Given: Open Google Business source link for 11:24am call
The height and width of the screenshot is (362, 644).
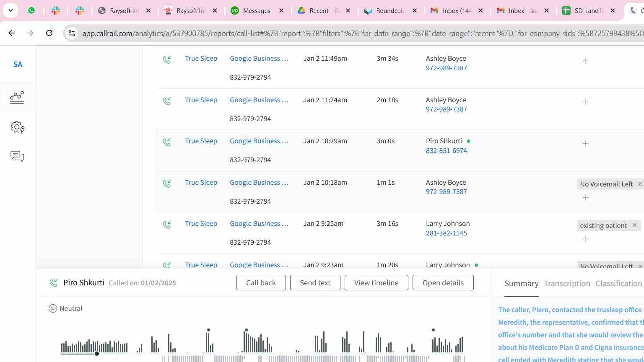Looking at the screenshot, I should [259, 100].
